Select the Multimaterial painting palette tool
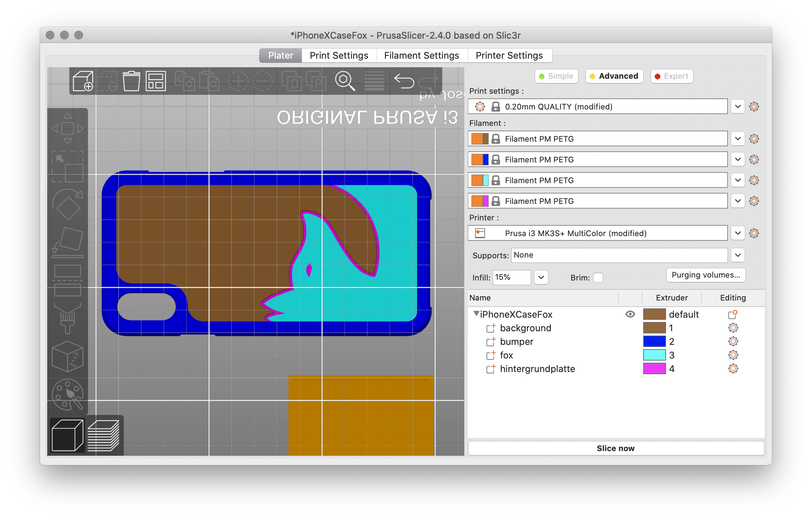 68,395
